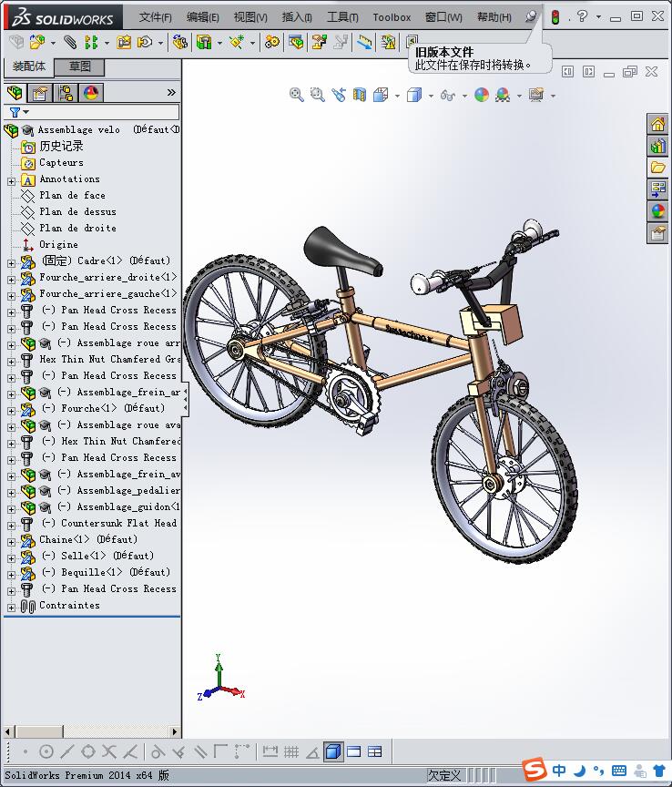
Task: Open the Toolbox menu
Action: click(x=392, y=17)
